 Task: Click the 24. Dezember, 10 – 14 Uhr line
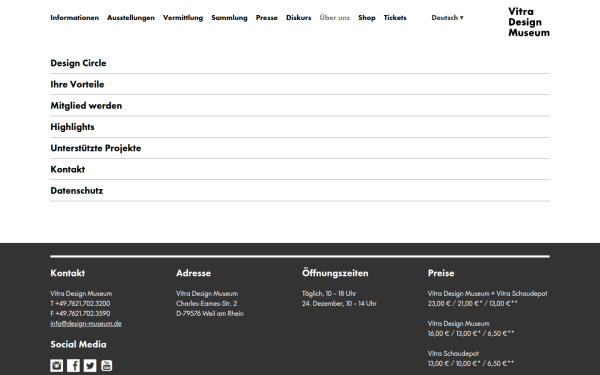tap(339, 303)
